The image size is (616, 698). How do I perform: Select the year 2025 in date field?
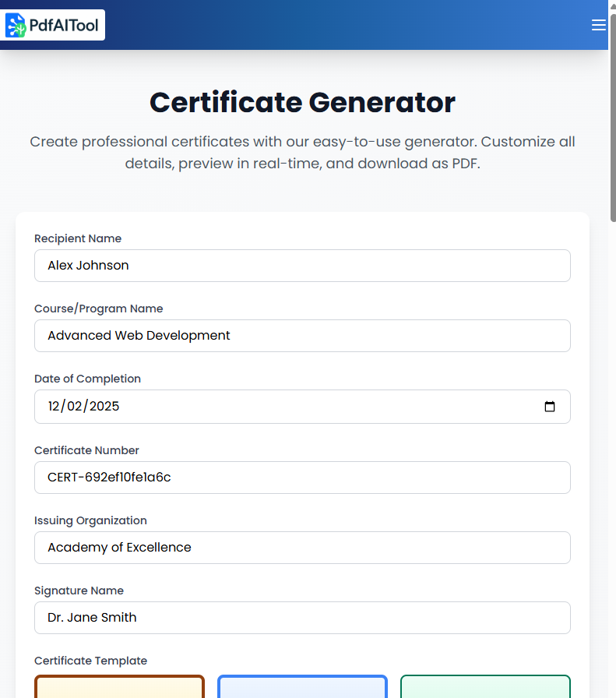coord(104,406)
